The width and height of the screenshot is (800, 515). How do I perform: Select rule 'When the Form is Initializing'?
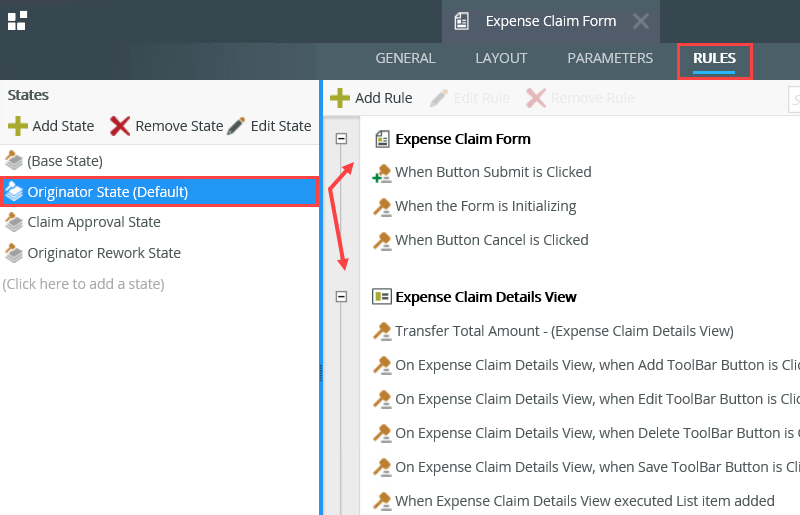click(486, 206)
